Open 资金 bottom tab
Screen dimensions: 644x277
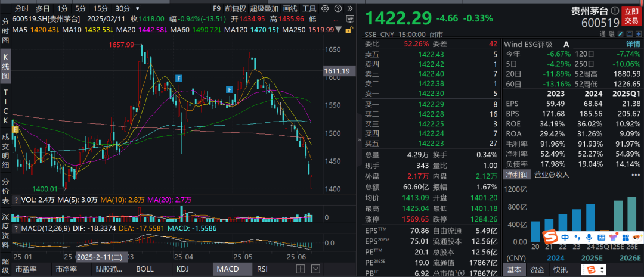pos(537,270)
